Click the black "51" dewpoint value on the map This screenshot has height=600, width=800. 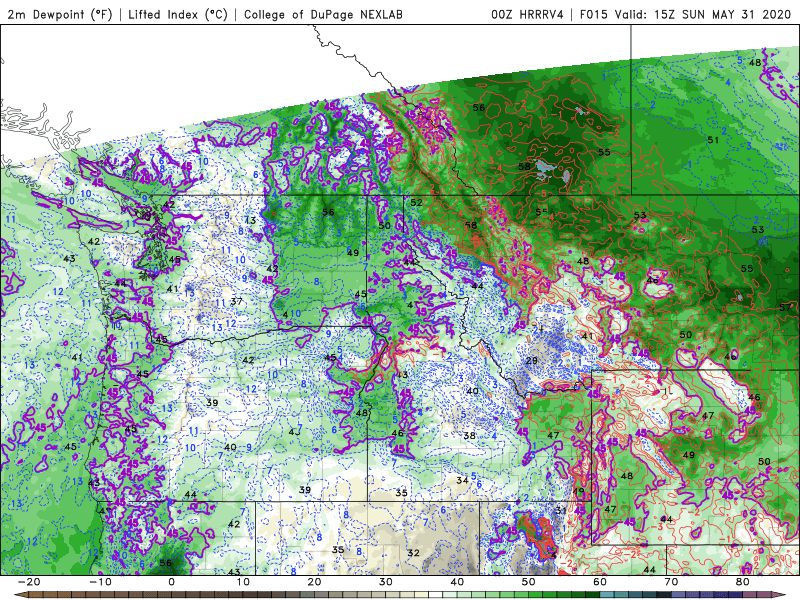(713, 140)
